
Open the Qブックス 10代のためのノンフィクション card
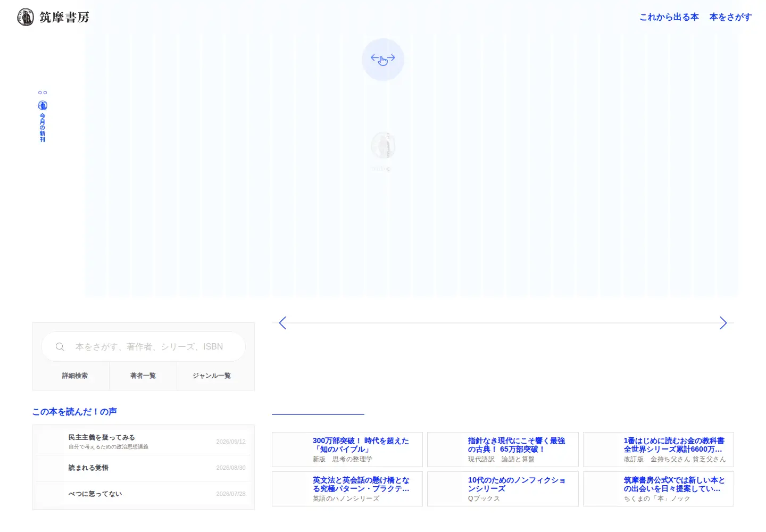pyautogui.click(x=503, y=489)
